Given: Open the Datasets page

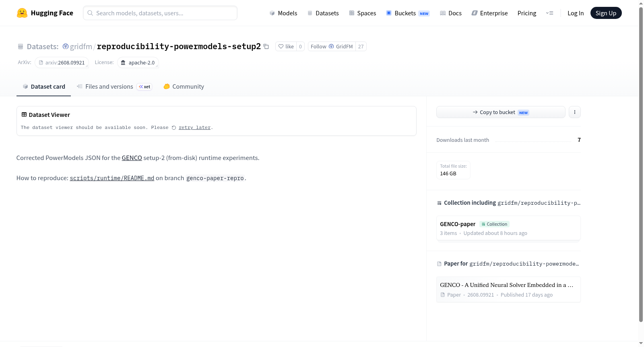Looking at the screenshot, I should 323,13.
